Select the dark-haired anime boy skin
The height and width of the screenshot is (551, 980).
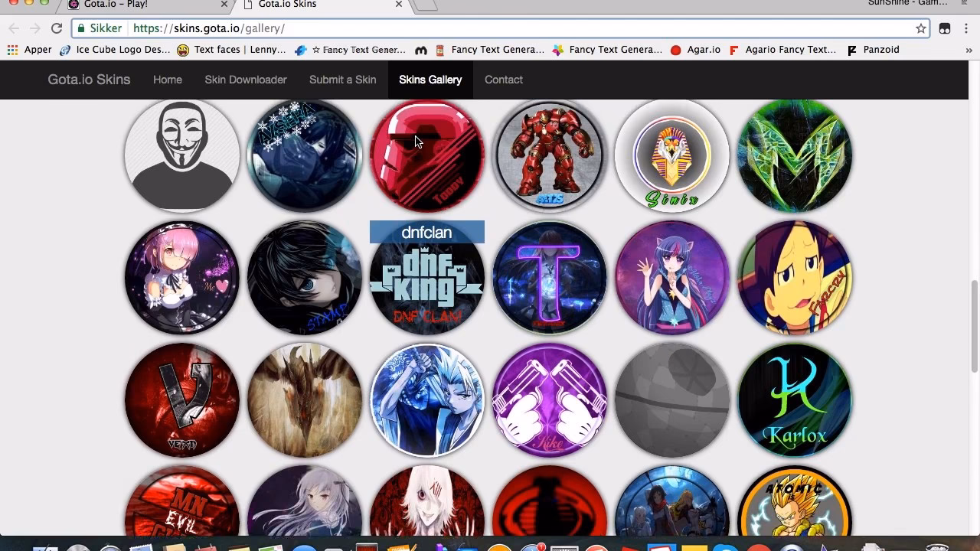click(305, 278)
